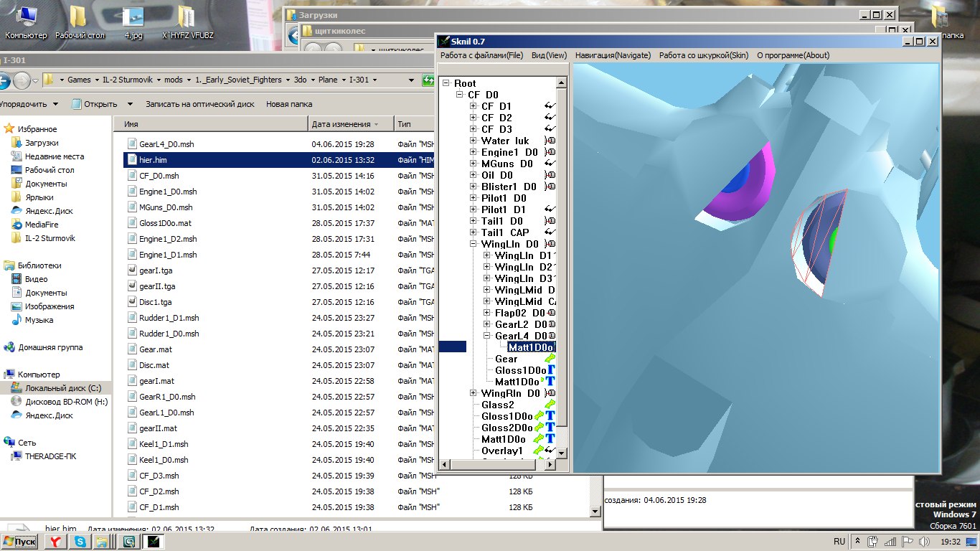Viewport: 980px width, 551px height.
Task: Open Skype from the taskbar
Action: coord(79,542)
